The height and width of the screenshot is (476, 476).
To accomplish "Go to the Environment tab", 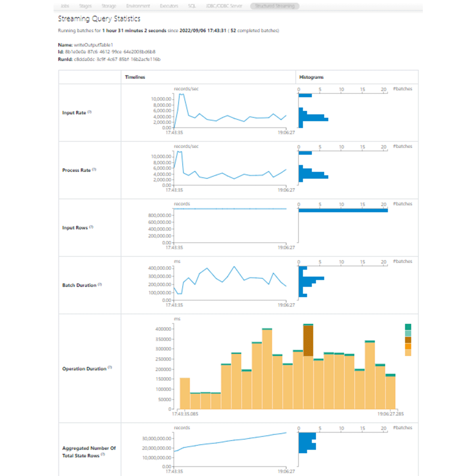I will [x=138, y=6].
